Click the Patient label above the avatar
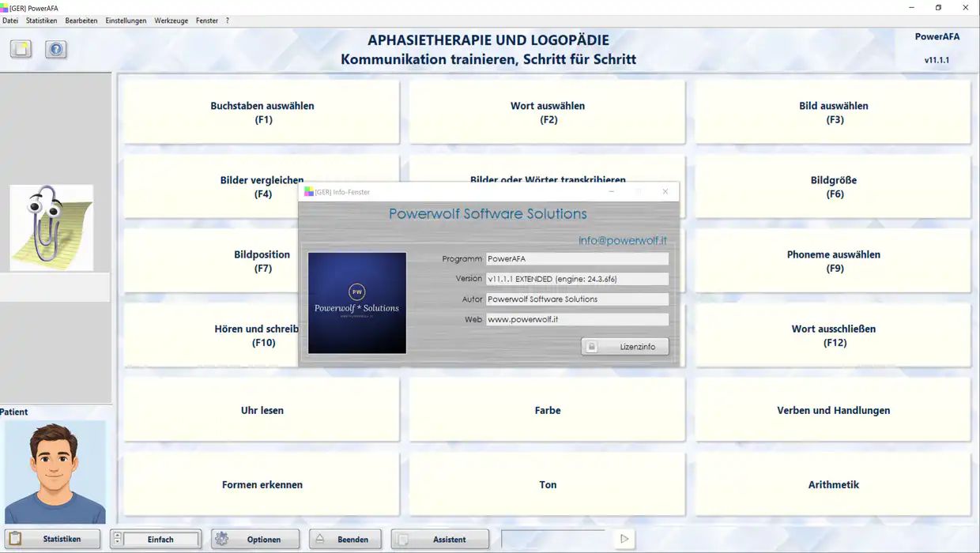This screenshot has height=553, width=980. tap(14, 412)
